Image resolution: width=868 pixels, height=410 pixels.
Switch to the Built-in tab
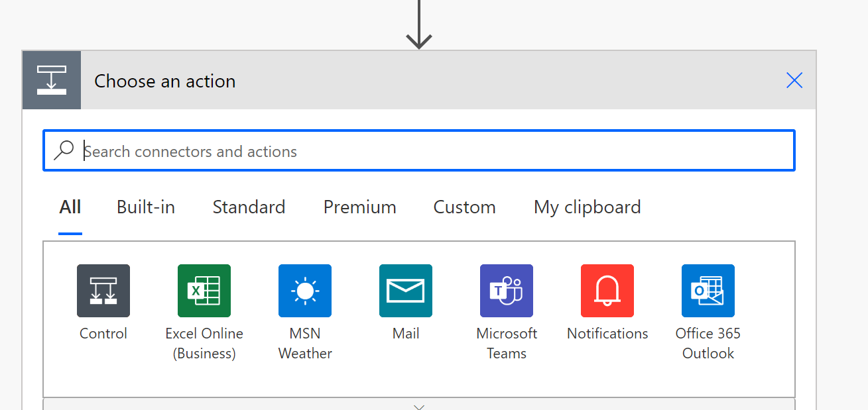click(146, 207)
